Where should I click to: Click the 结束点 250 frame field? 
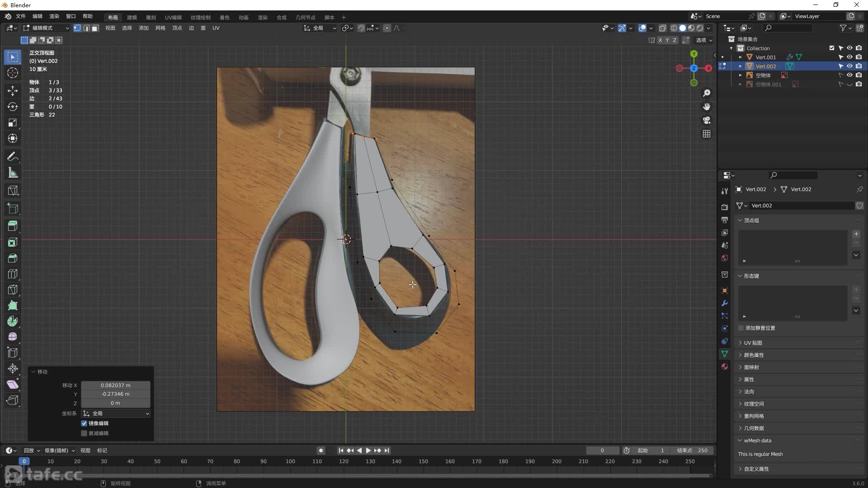pos(692,450)
